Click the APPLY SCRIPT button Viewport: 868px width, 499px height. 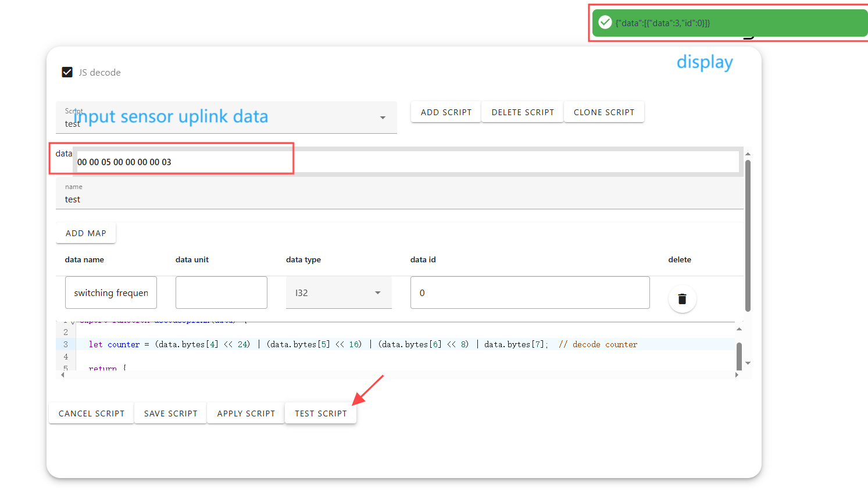(246, 414)
